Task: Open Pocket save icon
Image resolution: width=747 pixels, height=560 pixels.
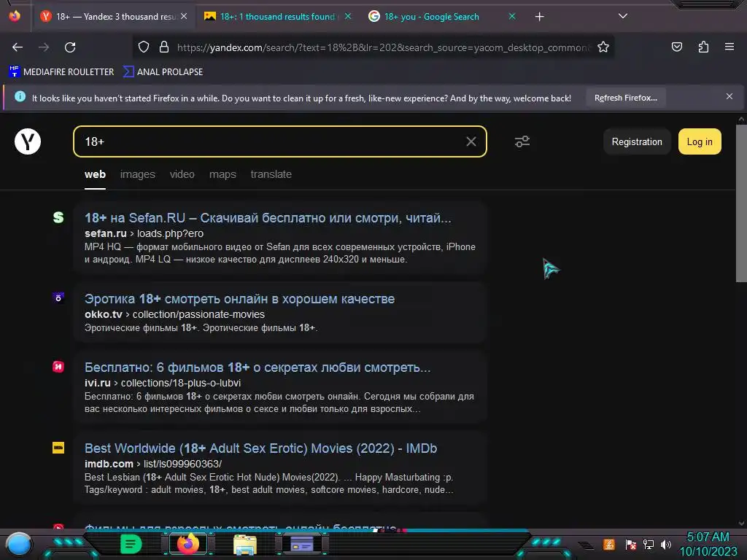Action: coord(676,47)
